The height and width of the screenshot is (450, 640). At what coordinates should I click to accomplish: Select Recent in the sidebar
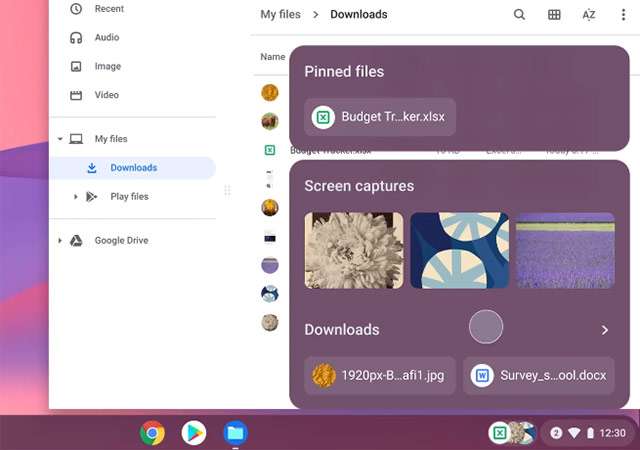point(108,9)
